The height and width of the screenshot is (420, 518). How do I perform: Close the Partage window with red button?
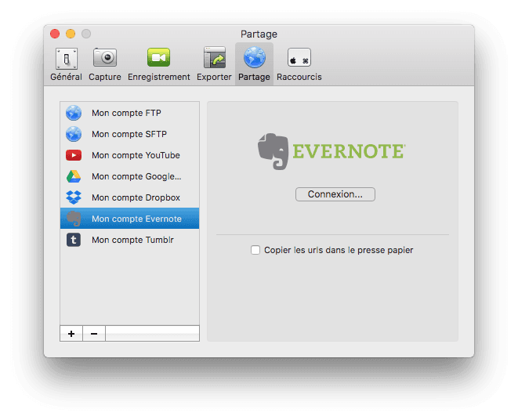point(55,34)
